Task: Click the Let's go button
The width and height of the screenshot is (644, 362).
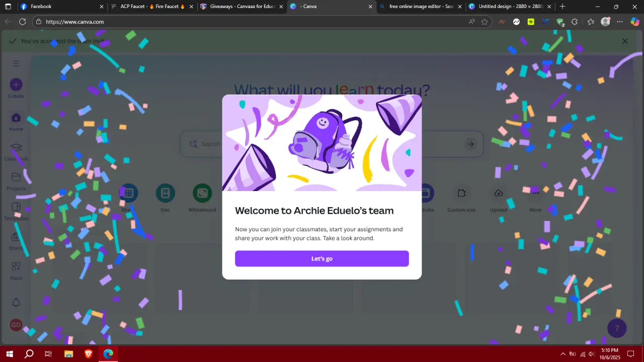Action: (x=321, y=258)
